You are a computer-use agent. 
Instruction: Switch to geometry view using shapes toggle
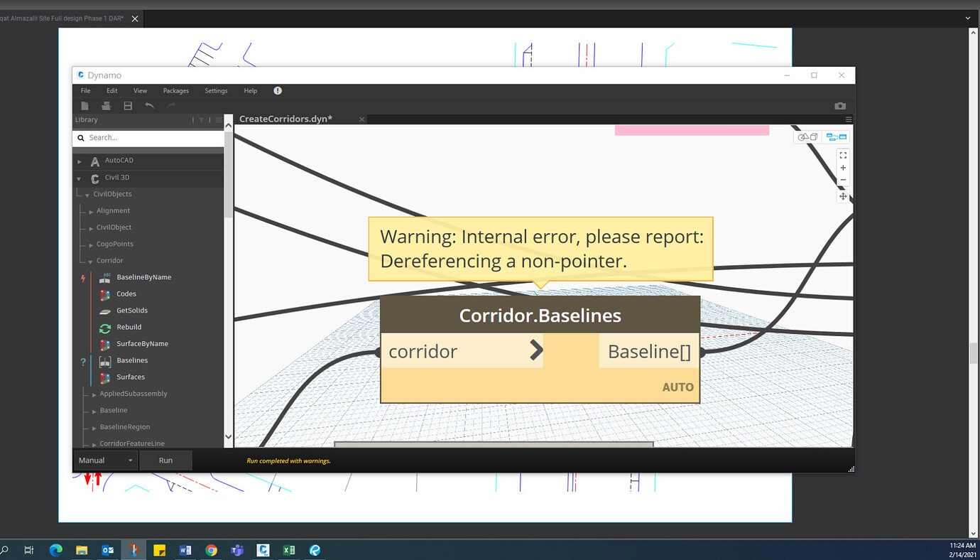pyautogui.click(x=807, y=136)
